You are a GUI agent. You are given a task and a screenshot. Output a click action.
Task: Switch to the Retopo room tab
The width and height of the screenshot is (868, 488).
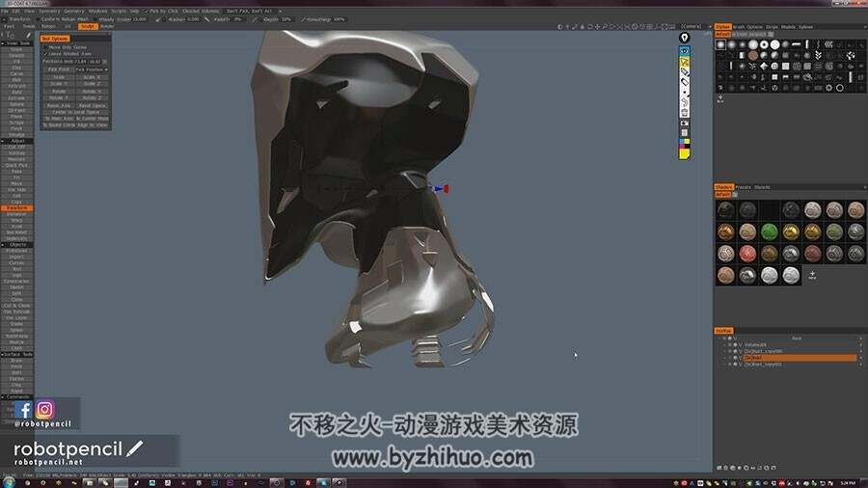(x=48, y=26)
